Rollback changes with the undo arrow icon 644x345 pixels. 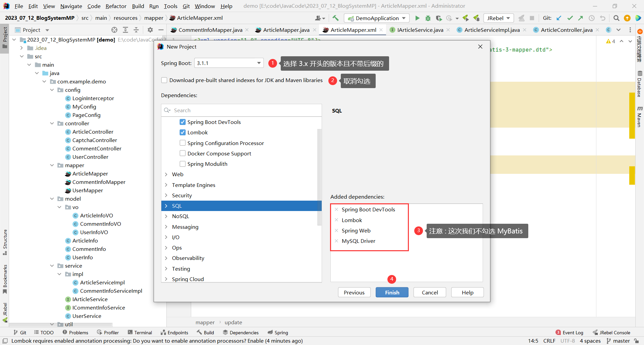tap(603, 18)
